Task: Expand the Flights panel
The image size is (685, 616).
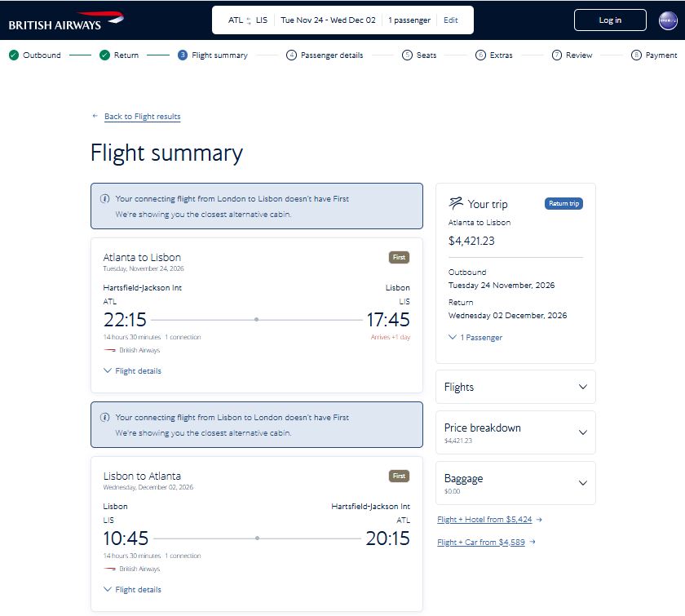Action: point(515,387)
